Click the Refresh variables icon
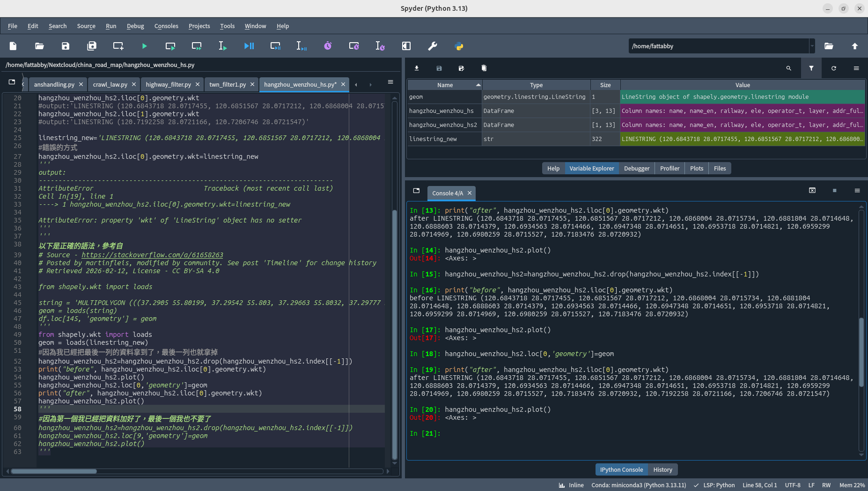868x491 pixels. click(x=833, y=68)
